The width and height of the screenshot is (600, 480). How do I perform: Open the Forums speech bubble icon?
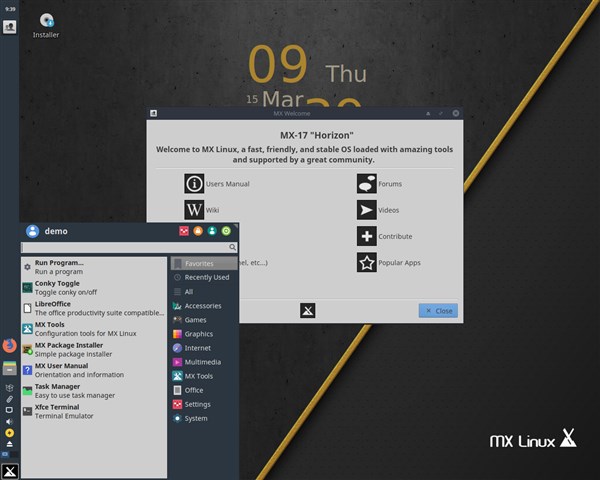367,184
